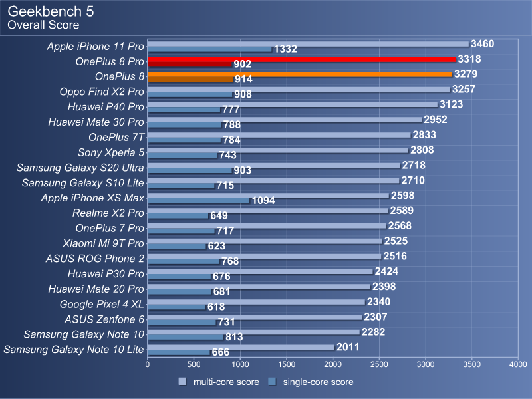The width and height of the screenshot is (532, 399).
Task: Click the dark orange OnePlus 8 single-core bar
Action: point(190,79)
